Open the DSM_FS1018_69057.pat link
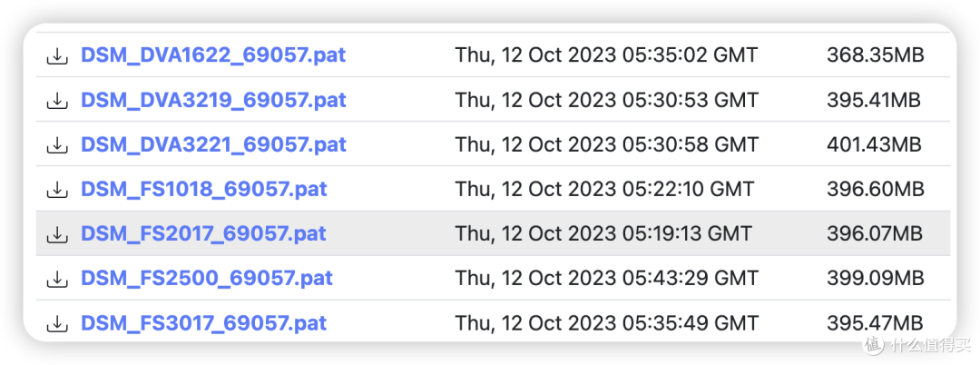The image size is (980, 365). (204, 189)
